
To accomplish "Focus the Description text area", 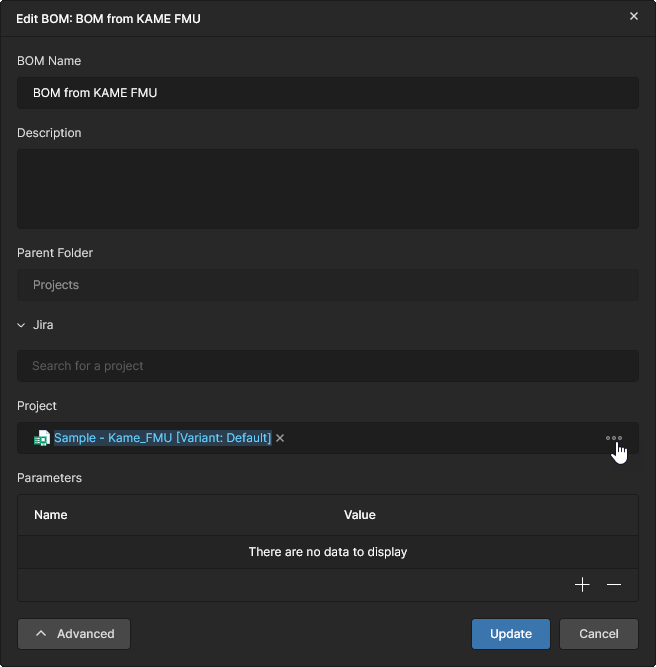I will [x=327, y=189].
